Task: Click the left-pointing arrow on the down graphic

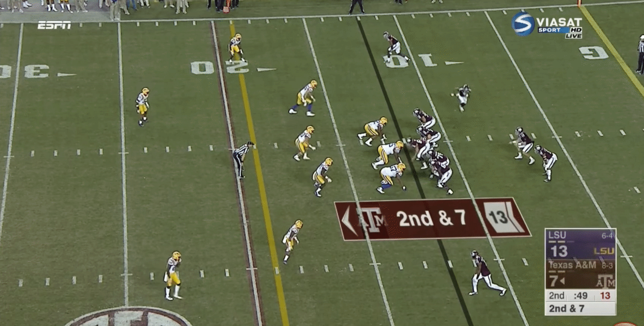Action: pos(347,220)
